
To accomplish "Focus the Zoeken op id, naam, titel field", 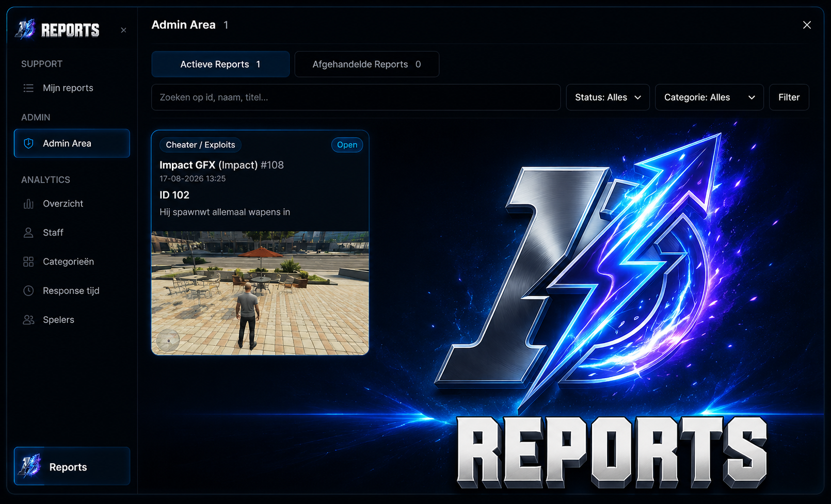I will tap(356, 97).
